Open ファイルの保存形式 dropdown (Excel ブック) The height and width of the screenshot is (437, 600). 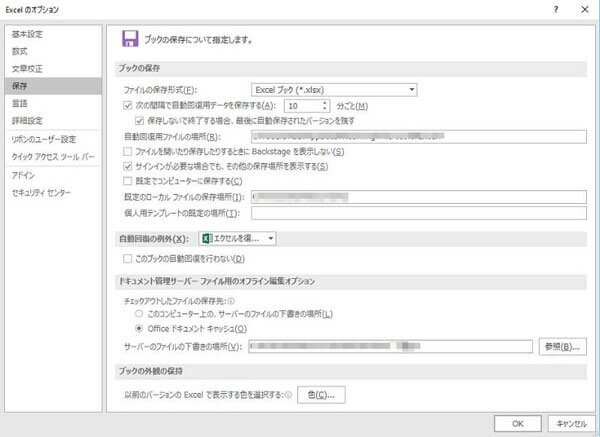[334, 90]
